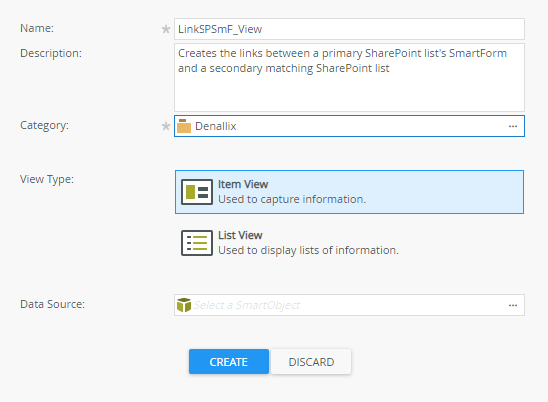
Task: Click the View Type label
Action: click(47, 179)
